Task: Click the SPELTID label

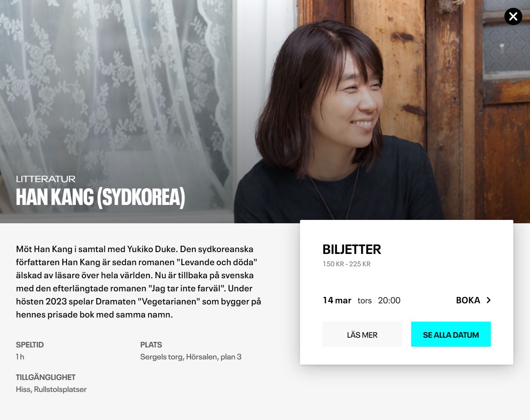Action: [30, 345]
